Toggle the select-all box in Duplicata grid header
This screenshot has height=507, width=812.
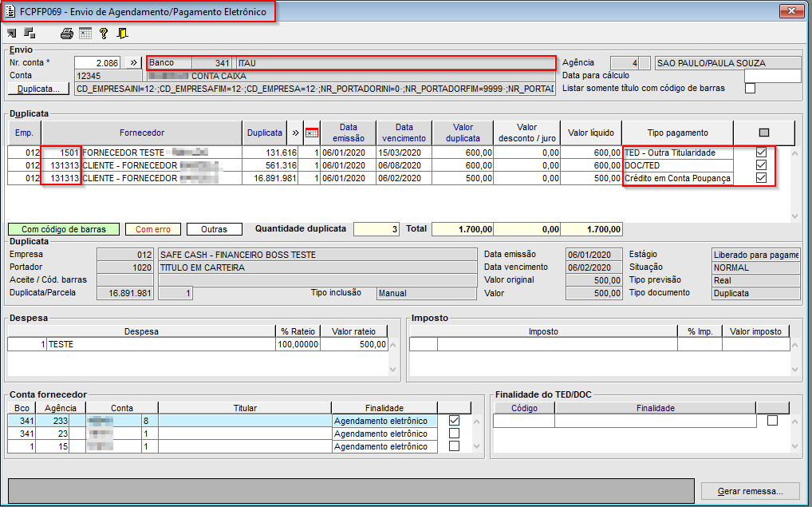click(764, 133)
